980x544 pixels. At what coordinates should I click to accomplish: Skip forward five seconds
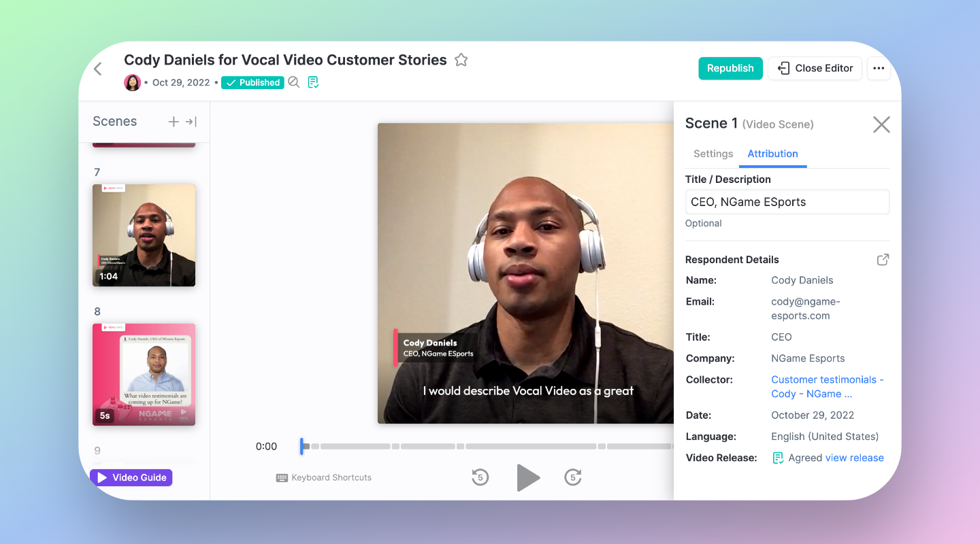pos(573,478)
